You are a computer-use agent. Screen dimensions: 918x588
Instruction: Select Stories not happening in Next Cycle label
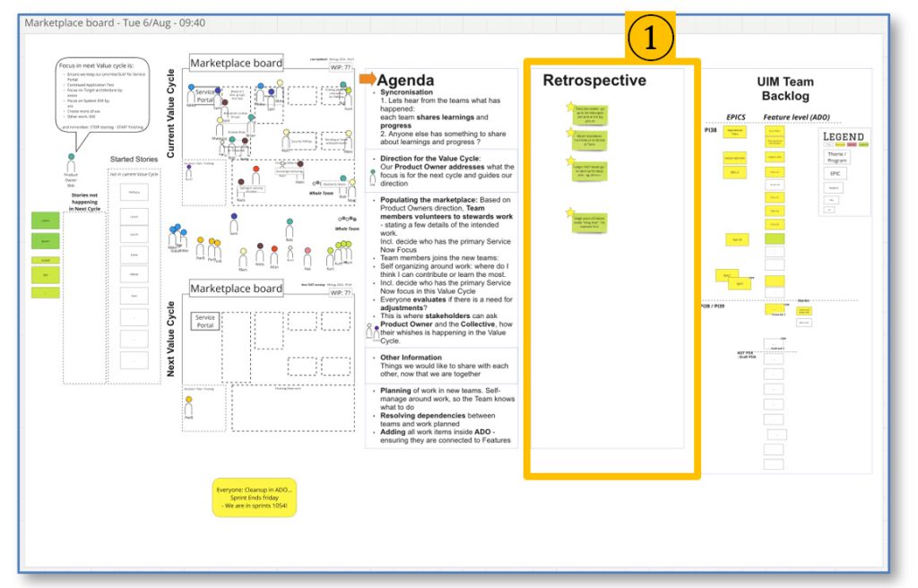(85, 202)
